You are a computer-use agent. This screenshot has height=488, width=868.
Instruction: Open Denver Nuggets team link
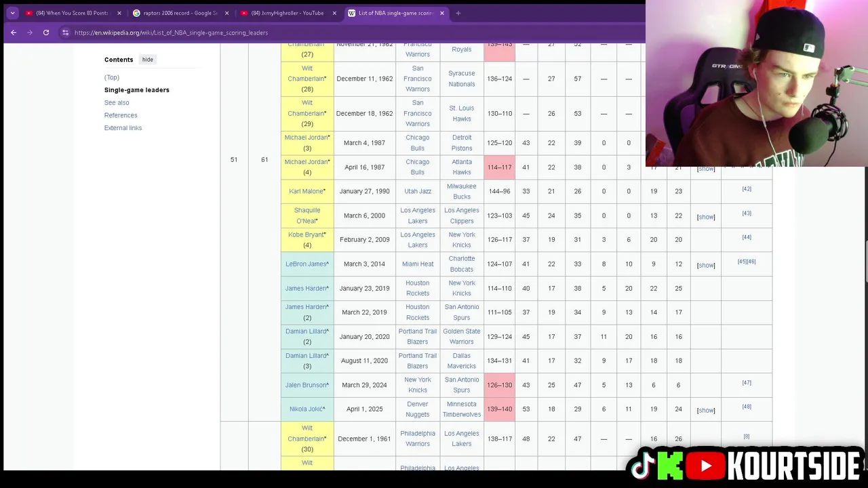coord(418,409)
